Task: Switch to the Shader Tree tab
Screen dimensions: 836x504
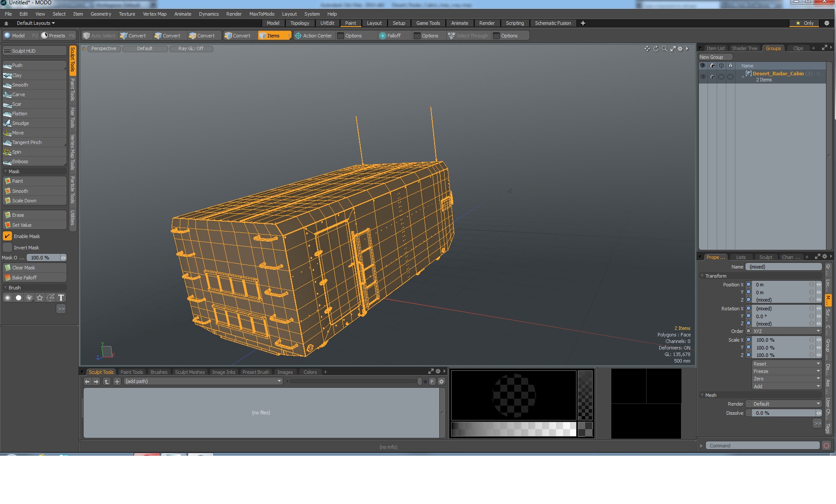Action: tap(745, 48)
